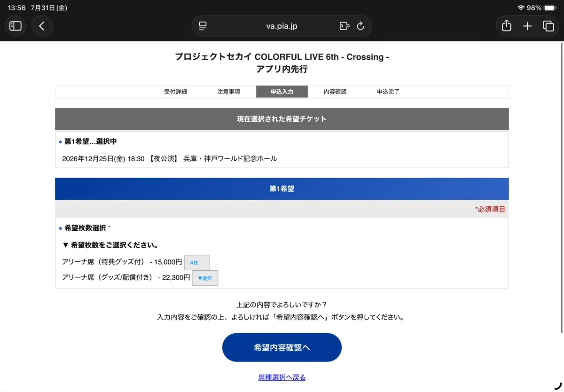Click the 現在選択された希望チケット header
This screenshot has width=564, height=392.
282,119
